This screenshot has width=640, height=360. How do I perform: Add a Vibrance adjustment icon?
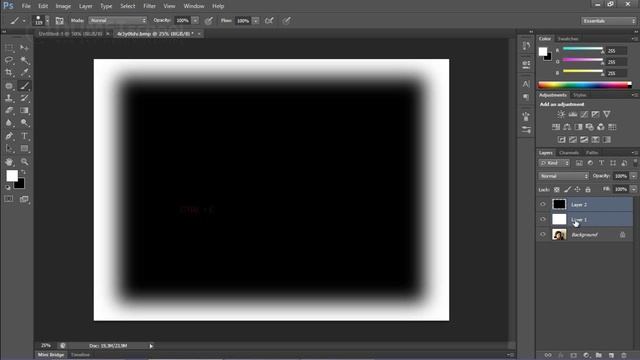point(607,114)
